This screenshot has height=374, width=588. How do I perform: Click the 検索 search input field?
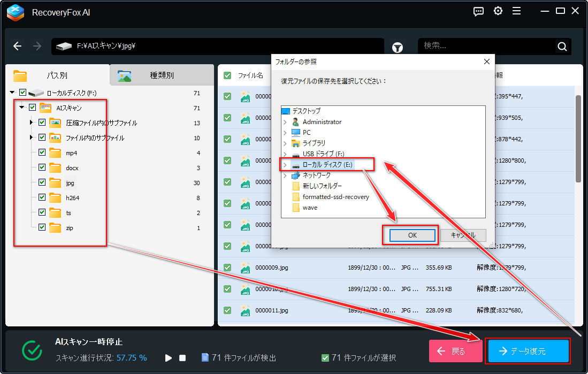click(487, 46)
